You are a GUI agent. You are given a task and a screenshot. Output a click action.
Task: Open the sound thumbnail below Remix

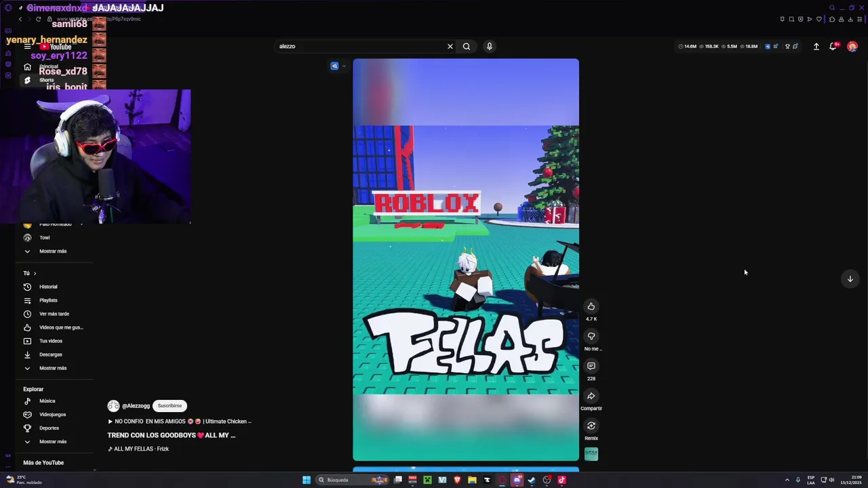[591, 454]
